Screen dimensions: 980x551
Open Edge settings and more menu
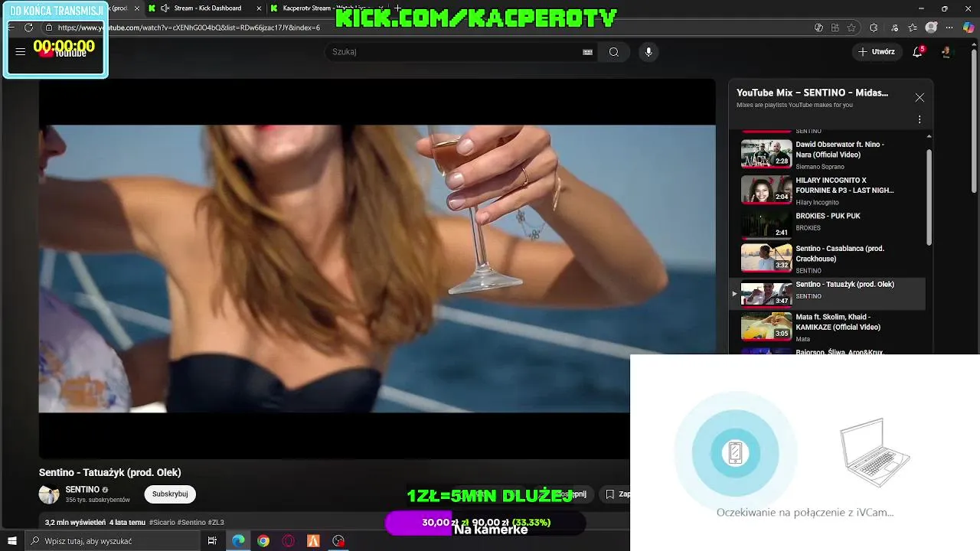click(950, 28)
